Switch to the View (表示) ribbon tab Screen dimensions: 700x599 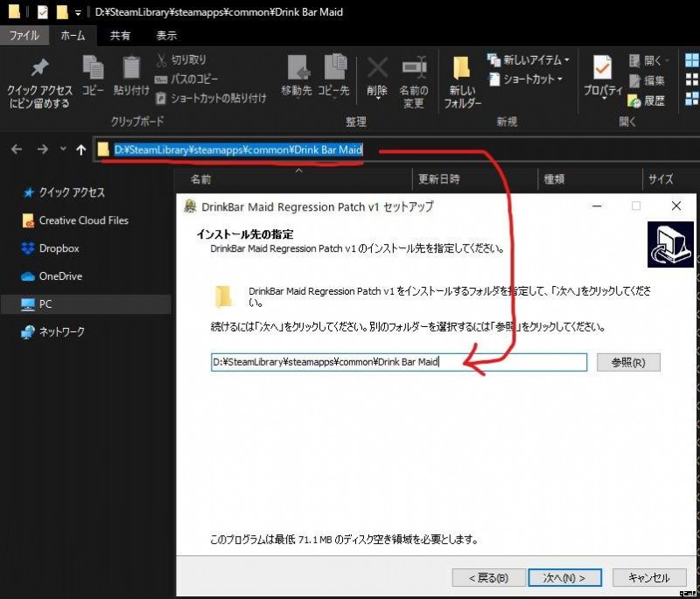pyautogui.click(x=166, y=36)
